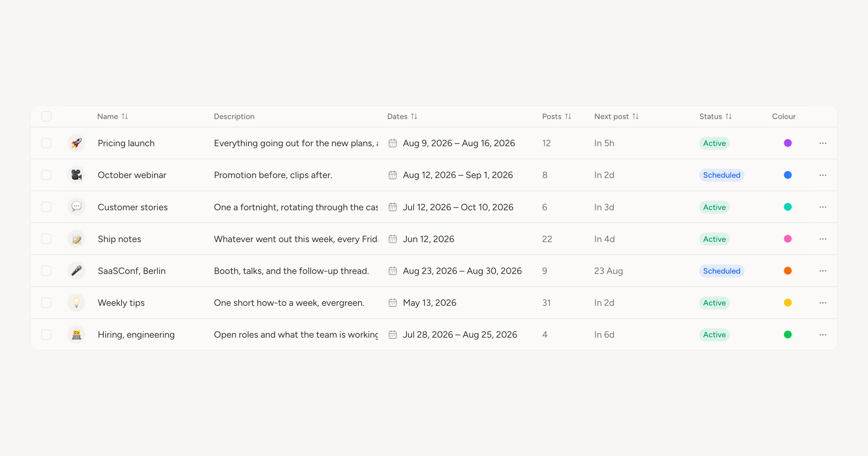The height and width of the screenshot is (456, 868).
Task: Click the purple colour dot for Pricing launch
Action: pos(788,143)
